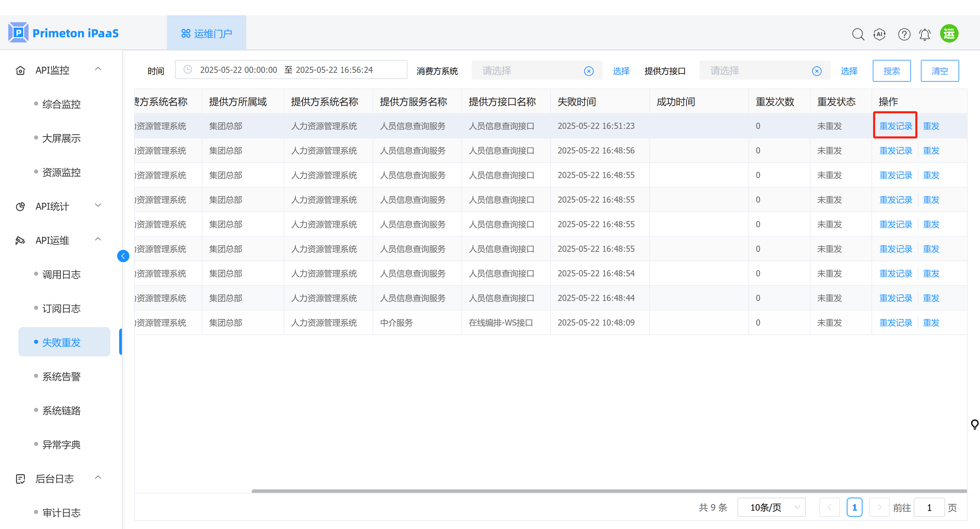This screenshot has height=529, width=980.
Task: Click the lightbulb icon on the right edge
Action: pyautogui.click(x=974, y=424)
